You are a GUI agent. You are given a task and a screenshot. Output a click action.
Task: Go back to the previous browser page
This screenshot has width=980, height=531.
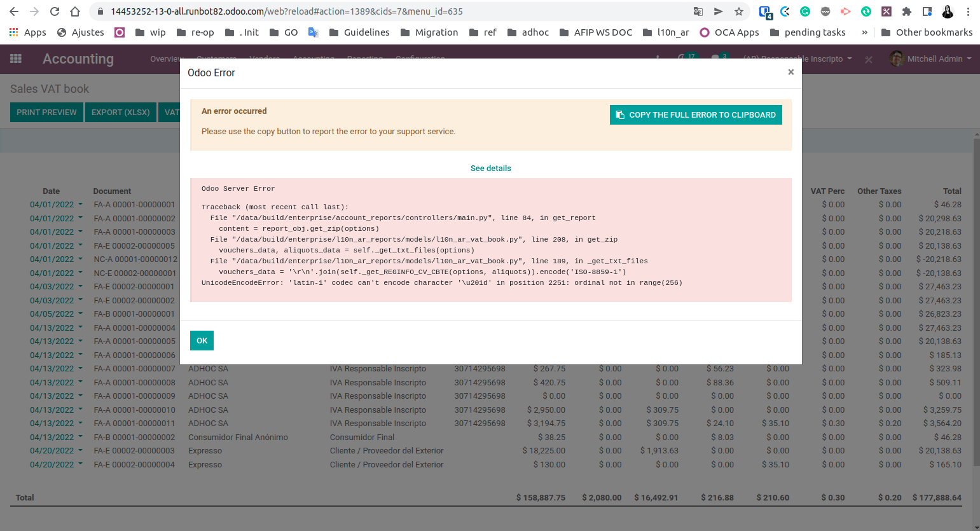[x=14, y=11]
